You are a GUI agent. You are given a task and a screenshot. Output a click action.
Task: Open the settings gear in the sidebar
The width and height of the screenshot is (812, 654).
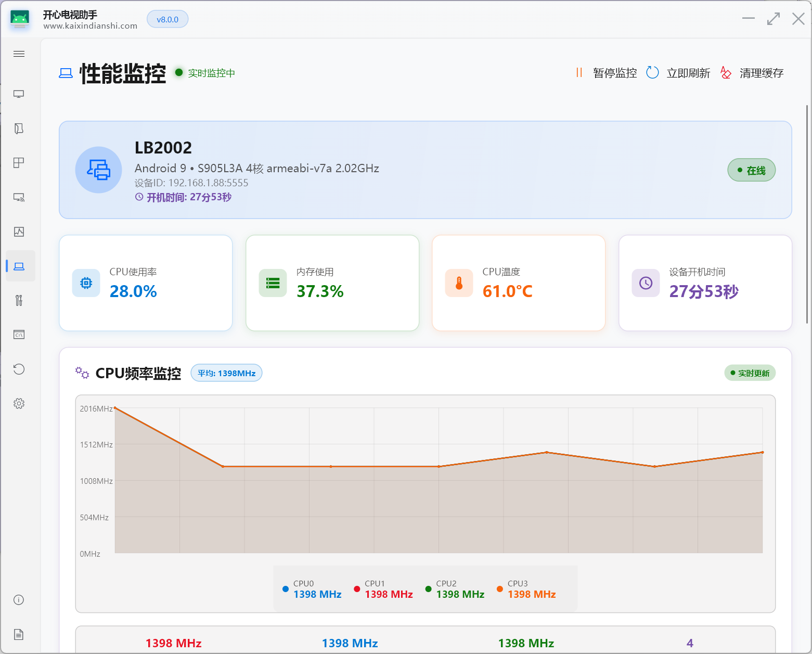pyautogui.click(x=19, y=403)
